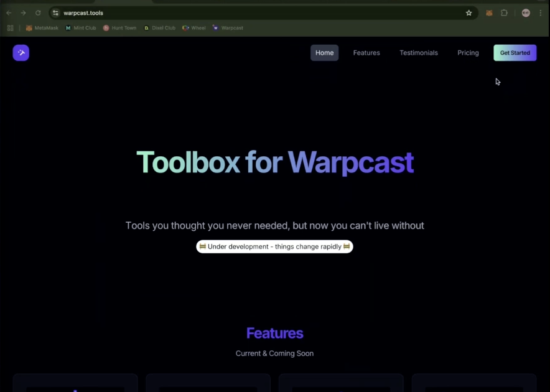Click inside the address bar
The height and width of the screenshot is (392, 550).
point(187,12)
